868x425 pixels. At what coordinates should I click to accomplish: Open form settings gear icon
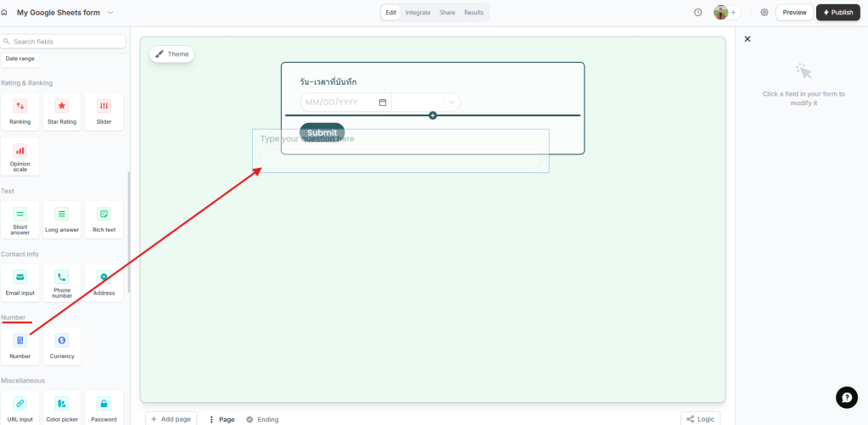pos(764,13)
